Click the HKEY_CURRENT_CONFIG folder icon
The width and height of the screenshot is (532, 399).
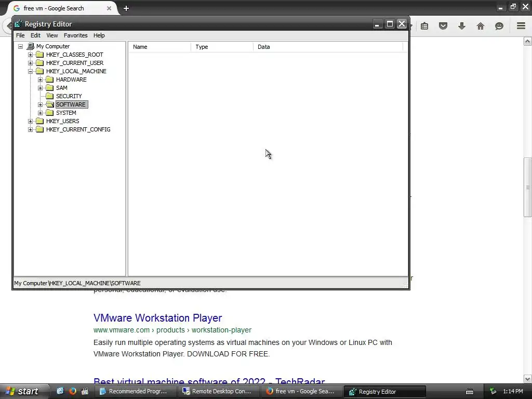[39, 129]
